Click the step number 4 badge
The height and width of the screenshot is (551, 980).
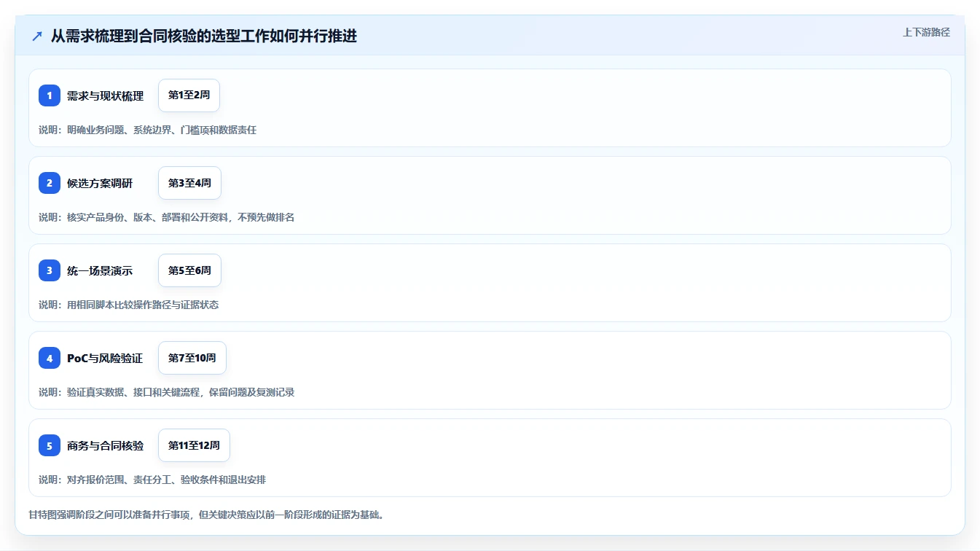[50, 358]
